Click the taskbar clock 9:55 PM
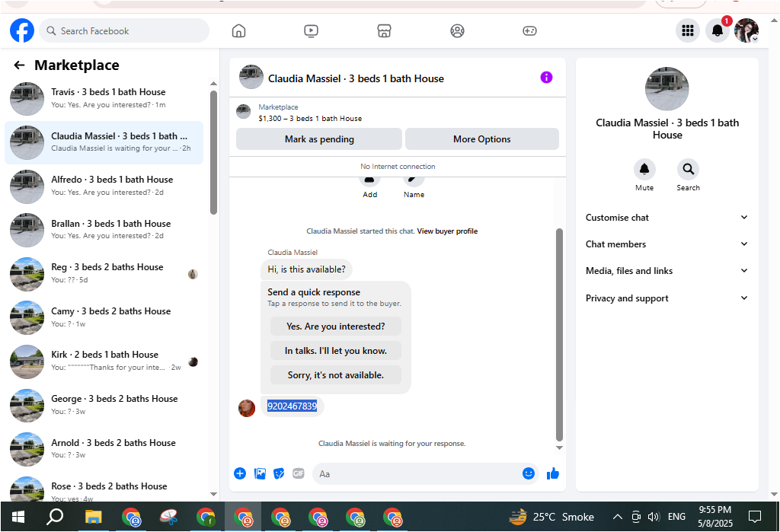 click(714, 510)
